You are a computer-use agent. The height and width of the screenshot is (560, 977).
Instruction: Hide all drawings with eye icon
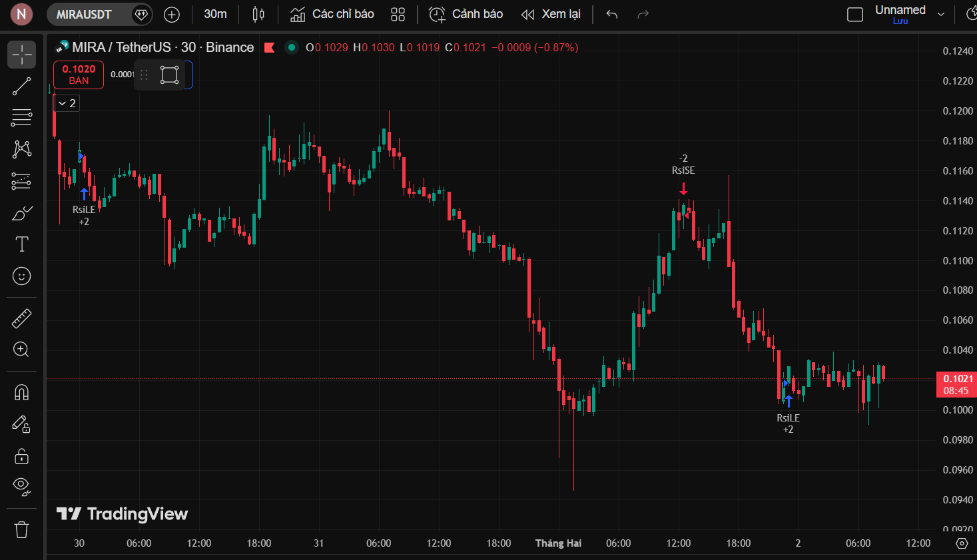tap(21, 487)
